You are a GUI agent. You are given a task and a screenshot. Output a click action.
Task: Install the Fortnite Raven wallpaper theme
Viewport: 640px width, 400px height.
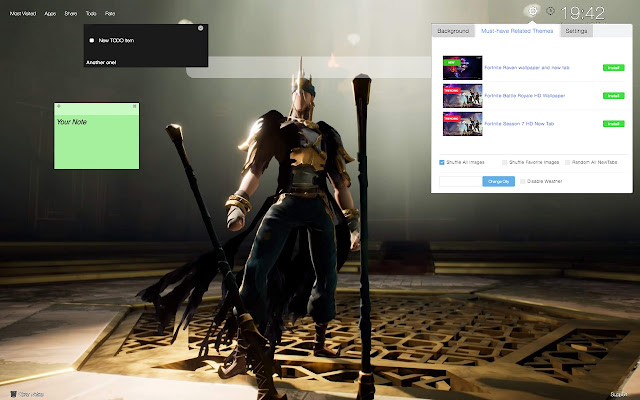click(x=613, y=68)
